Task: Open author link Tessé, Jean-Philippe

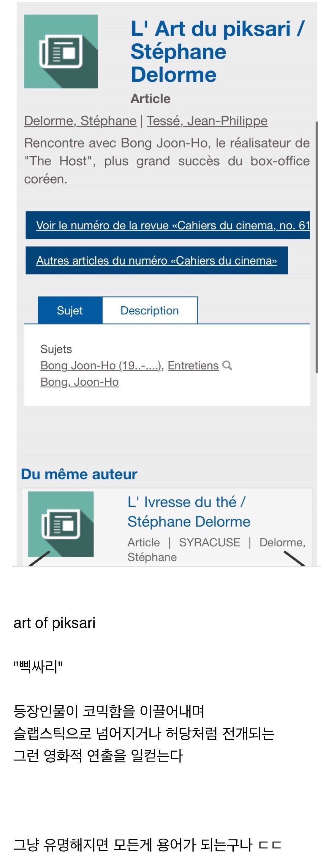Action: [x=207, y=121]
